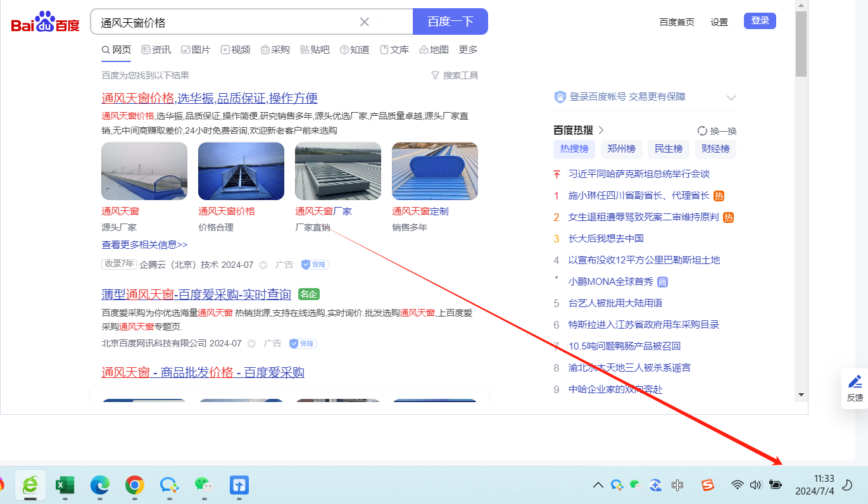Click 查看更多相关信息>> link
The height and width of the screenshot is (504, 868).
(x=144, y=244)
